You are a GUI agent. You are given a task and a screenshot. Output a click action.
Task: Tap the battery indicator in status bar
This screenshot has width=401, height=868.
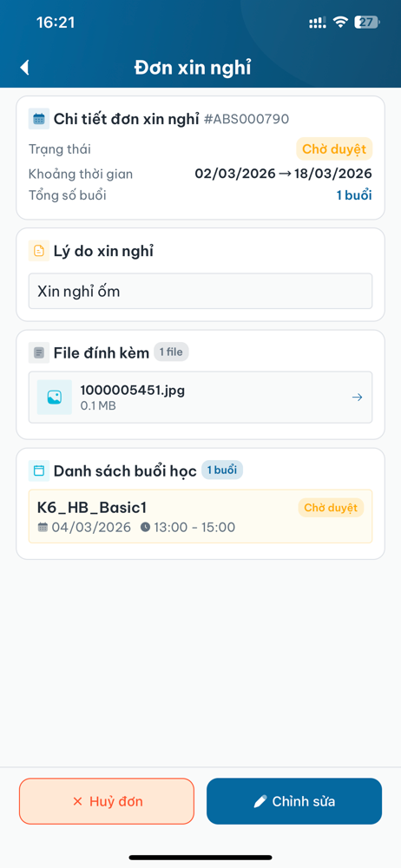click(366, 23)
